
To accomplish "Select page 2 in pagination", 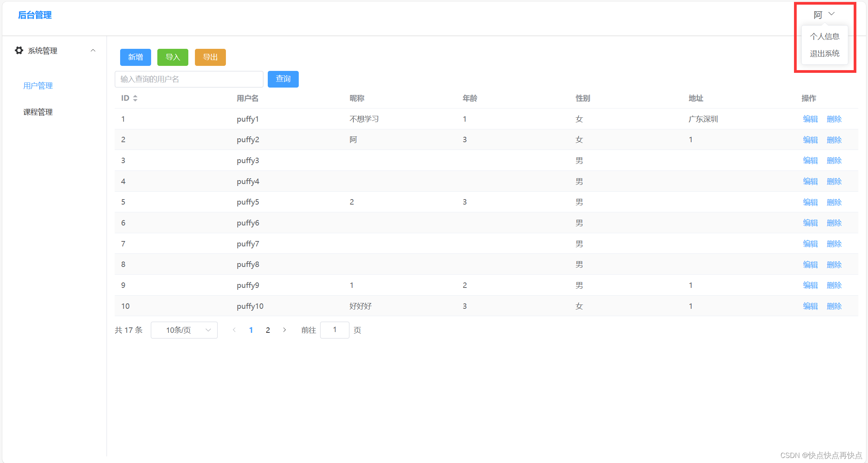I will [268, 330].
